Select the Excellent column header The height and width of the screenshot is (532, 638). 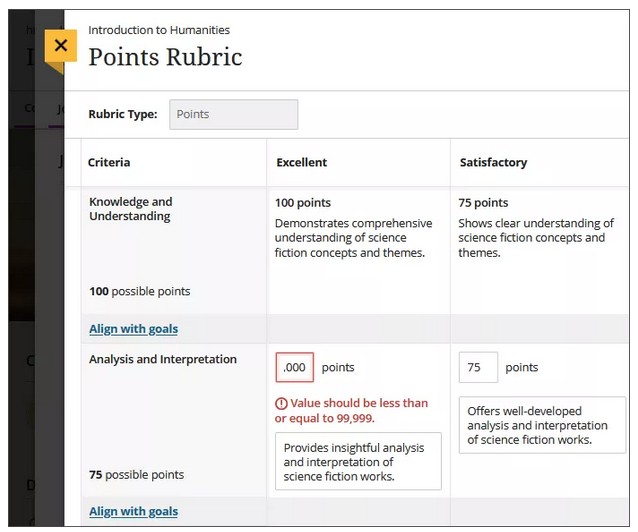pyautogui.click(x=301, y=162)
